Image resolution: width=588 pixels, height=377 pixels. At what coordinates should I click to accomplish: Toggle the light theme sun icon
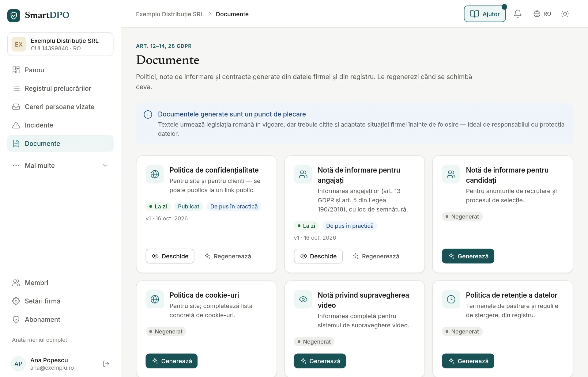coord(565,14)
